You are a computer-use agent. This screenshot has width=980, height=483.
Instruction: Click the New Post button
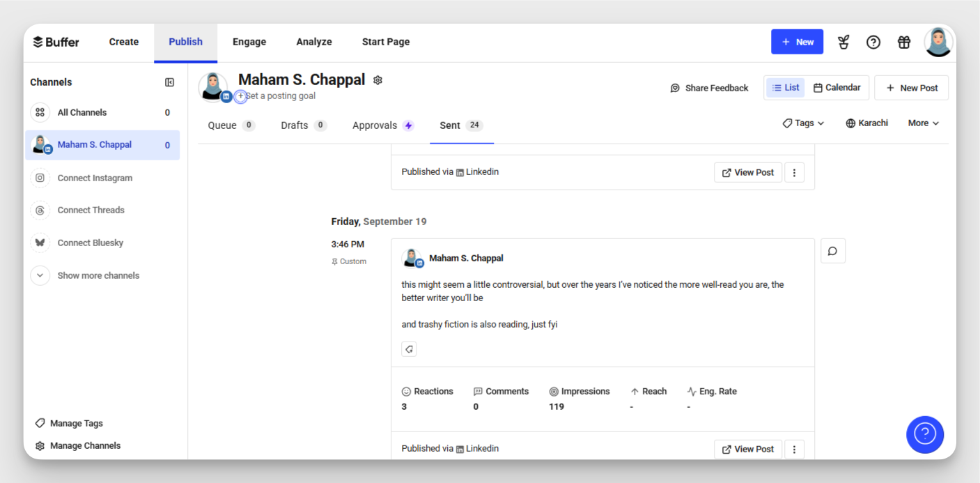911,87
